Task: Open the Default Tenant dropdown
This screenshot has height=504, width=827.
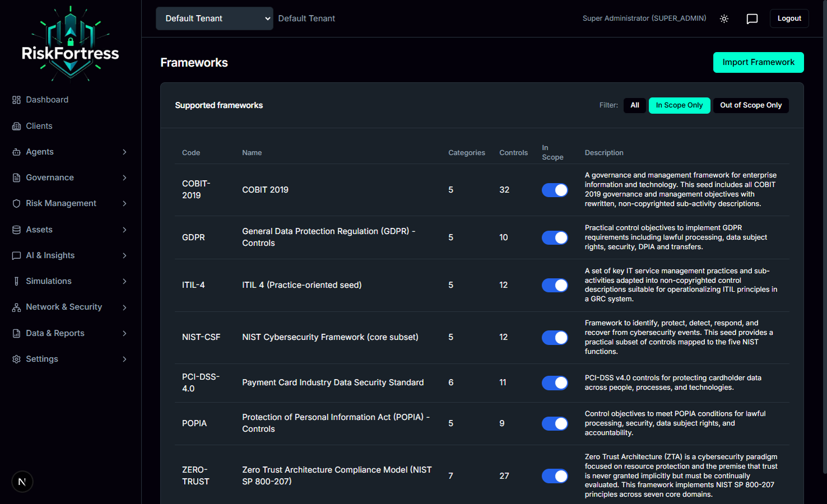Action: pos(214,18)
